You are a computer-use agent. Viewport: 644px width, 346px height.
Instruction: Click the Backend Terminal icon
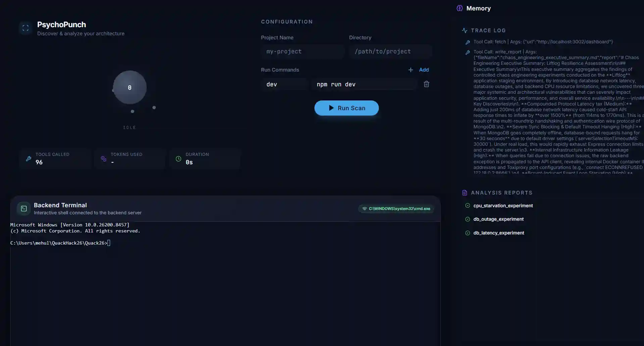point(24,209)
